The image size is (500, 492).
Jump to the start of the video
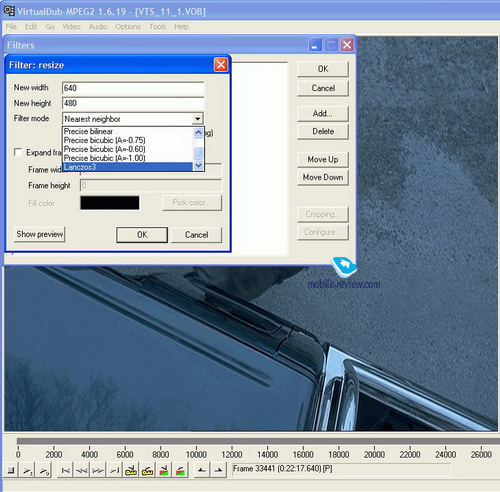tap(66, 470)
